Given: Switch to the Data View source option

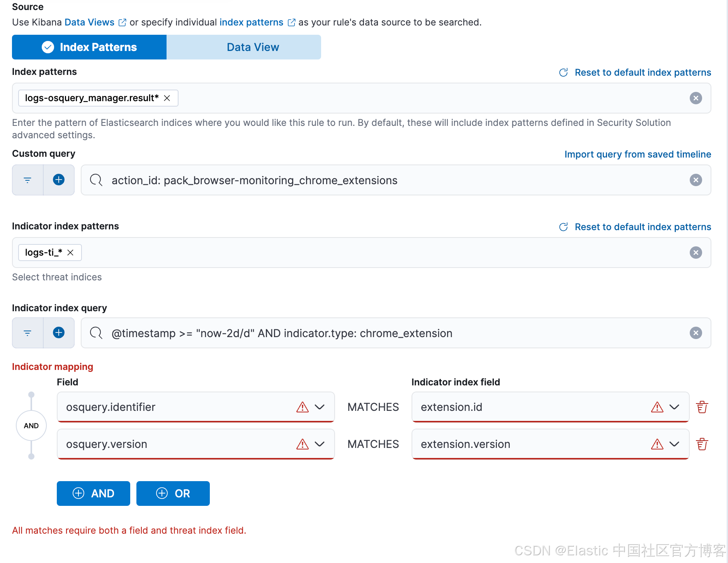Looking at the screenshot, I should coord(244,47).
